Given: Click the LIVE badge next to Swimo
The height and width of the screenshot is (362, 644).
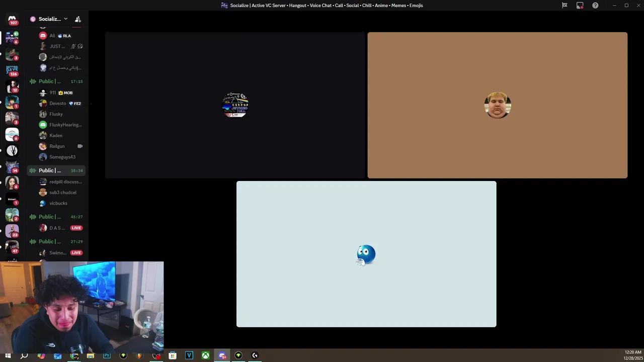Looking at the screenshot, I should pos(76,253).
